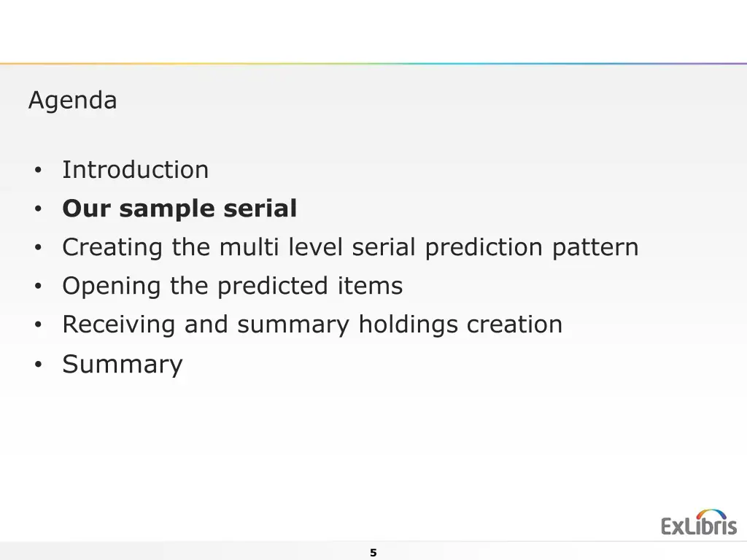Click Creating the multi level serial prediction pattern
This screenshot has height=560, width=747.
pos(350,247)
